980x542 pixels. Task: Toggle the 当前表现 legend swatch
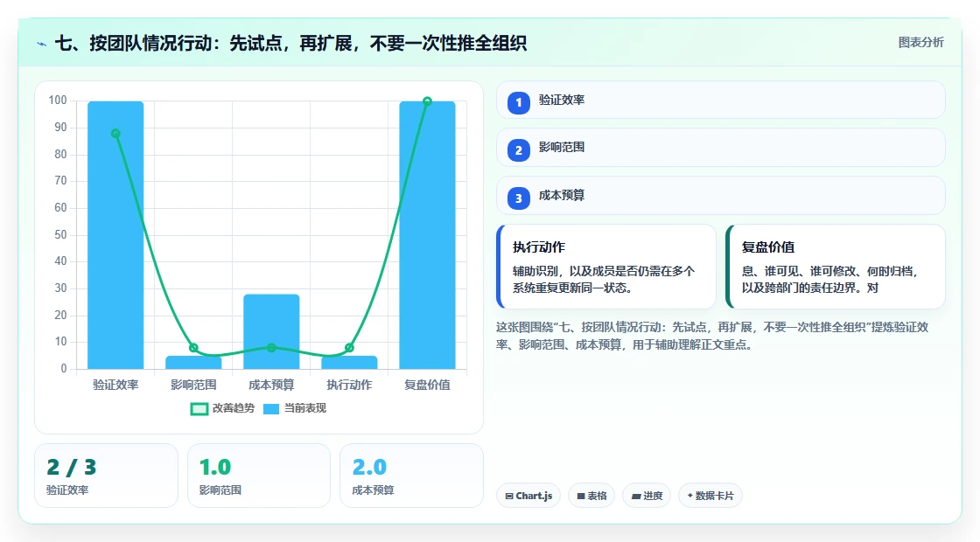(x=270, y=409)
